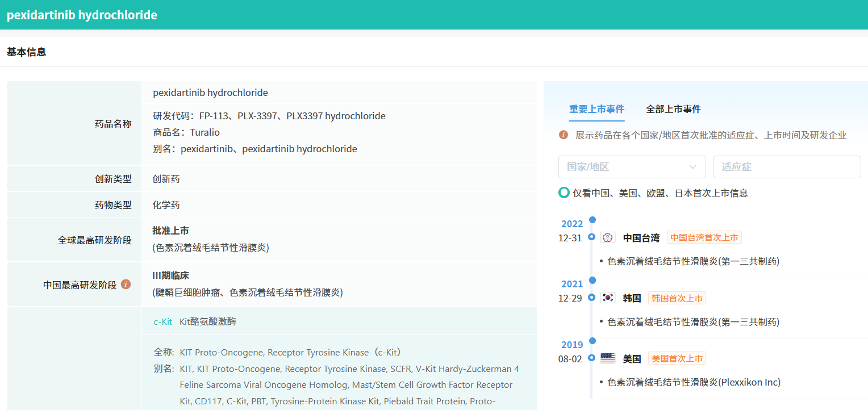Click info icon beside 中国最高研发阶段
The height and width of the screenshot is (410, 868).
tap(126, 284)
